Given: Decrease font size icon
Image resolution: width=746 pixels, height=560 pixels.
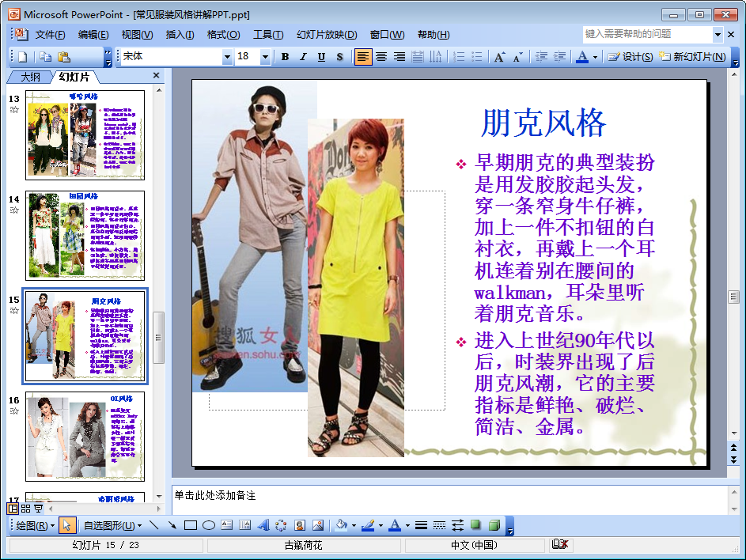Looking at the screenshot, I should click(517, 57).
